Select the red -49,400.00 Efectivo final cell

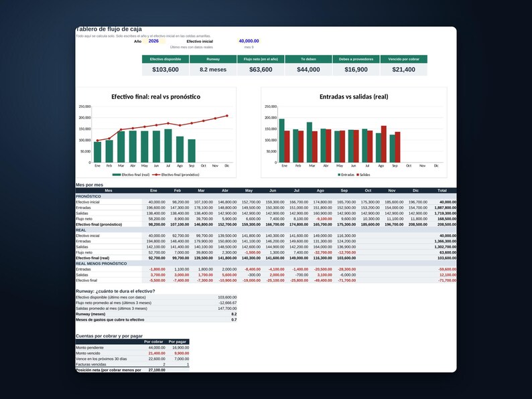320,281
